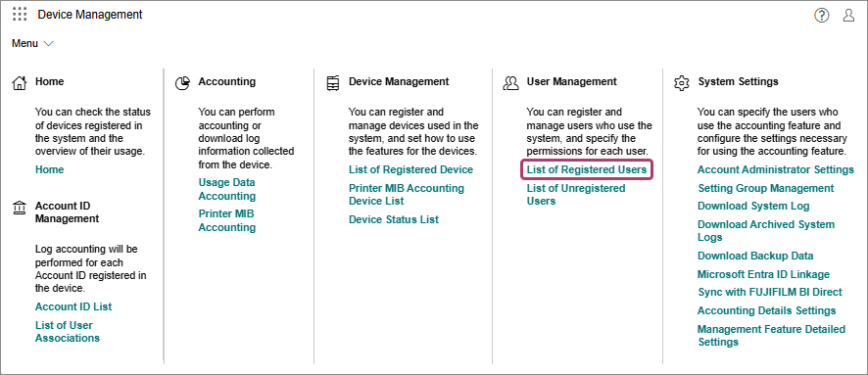The image size is (868, 375).
Task: Open Microsoft Entra ID Linkage
Action: click(x=763, y=274)
